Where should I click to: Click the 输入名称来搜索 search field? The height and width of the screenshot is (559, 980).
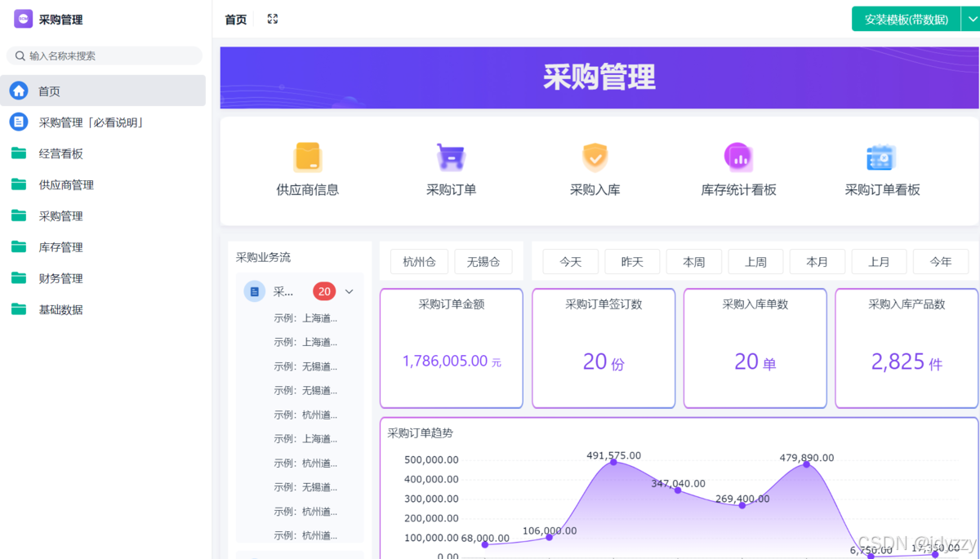[x=105, y=55]
